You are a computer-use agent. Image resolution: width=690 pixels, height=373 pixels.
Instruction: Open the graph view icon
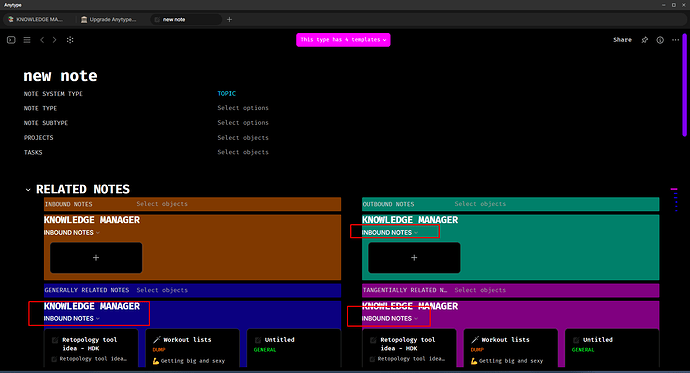point(70,40)
